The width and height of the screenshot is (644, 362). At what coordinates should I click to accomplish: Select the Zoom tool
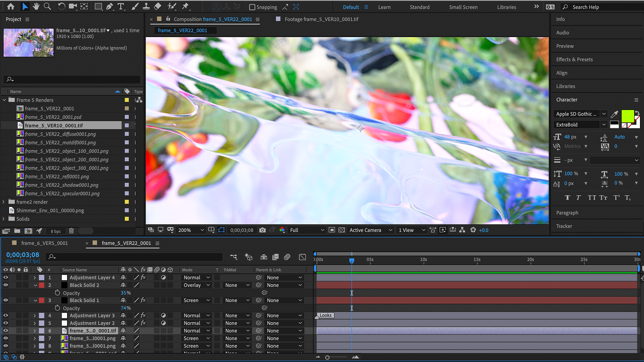[47, 6]
